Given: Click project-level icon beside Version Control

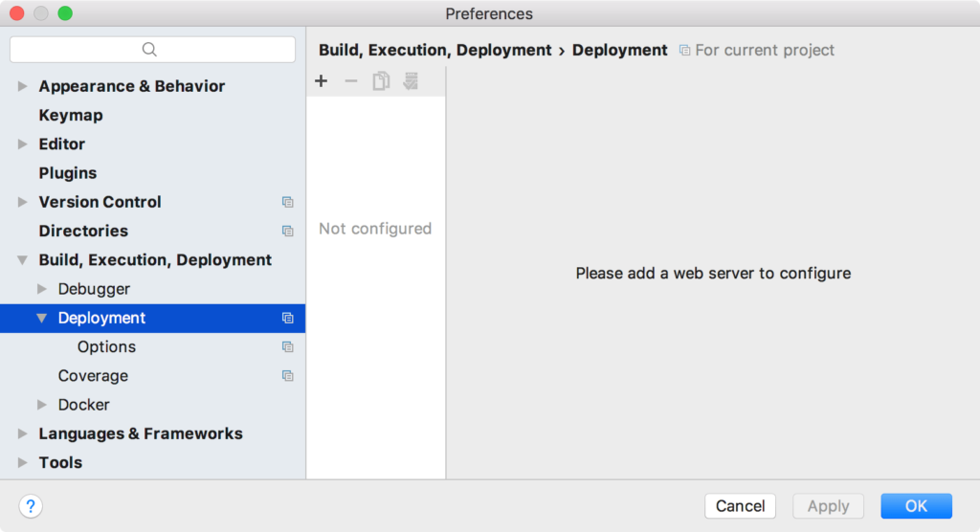Looking at the screenshot, I should [287, 202].
